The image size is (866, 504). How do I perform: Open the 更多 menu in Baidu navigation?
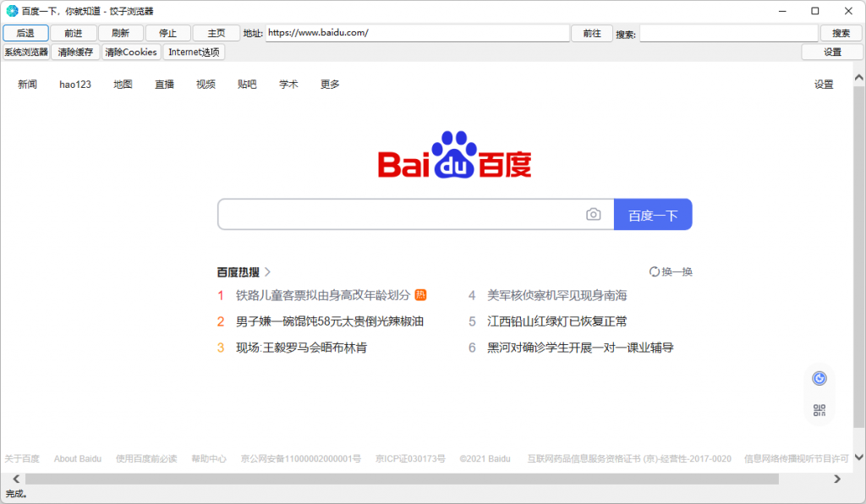330,84
